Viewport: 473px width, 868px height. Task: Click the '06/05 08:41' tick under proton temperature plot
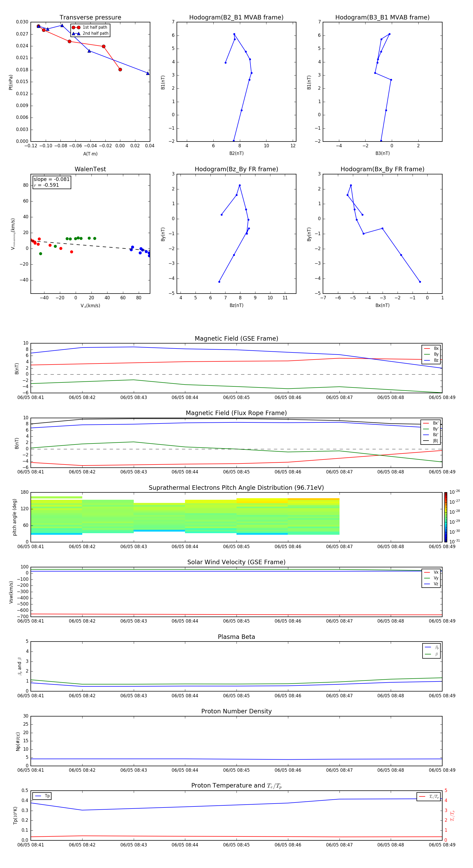(31, 845)
